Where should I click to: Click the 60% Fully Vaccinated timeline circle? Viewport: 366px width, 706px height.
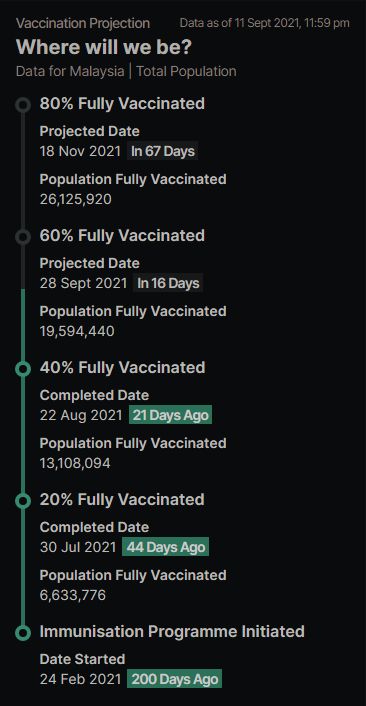pos(23,237)
